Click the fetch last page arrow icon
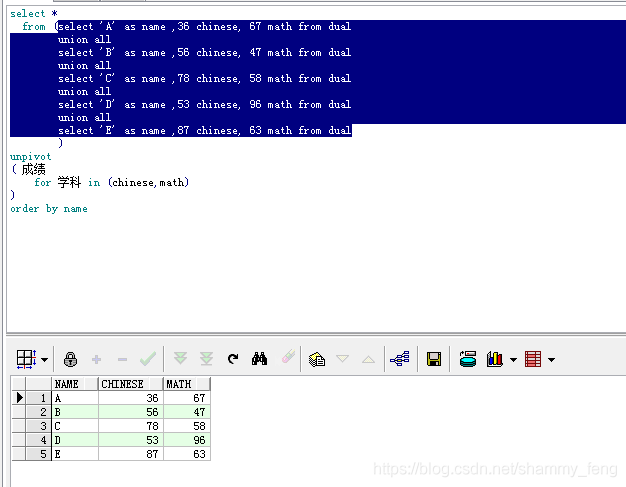Image resolution: width=626 pixels, height=487 pixels. [x=206, y=358]
